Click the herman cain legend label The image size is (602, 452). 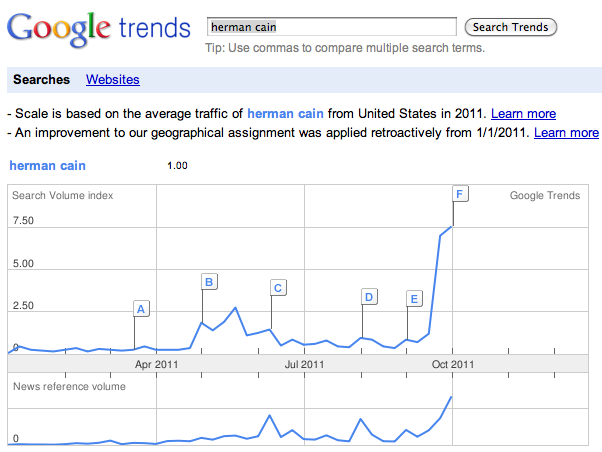point(45,165)
